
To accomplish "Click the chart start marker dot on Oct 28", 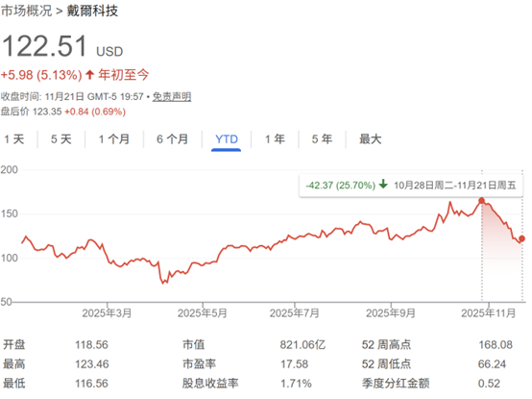I will coord(482,201).
